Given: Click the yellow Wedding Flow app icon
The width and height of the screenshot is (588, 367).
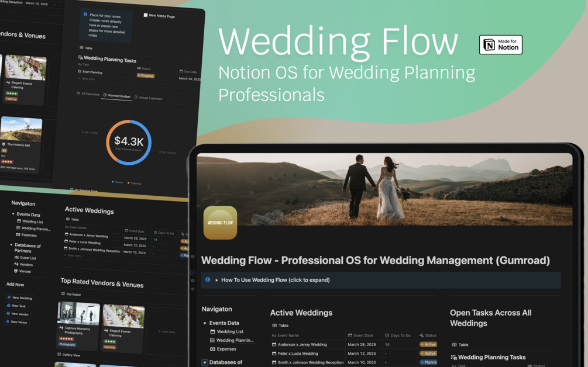Looking at the screenshot, I should 221,223.
